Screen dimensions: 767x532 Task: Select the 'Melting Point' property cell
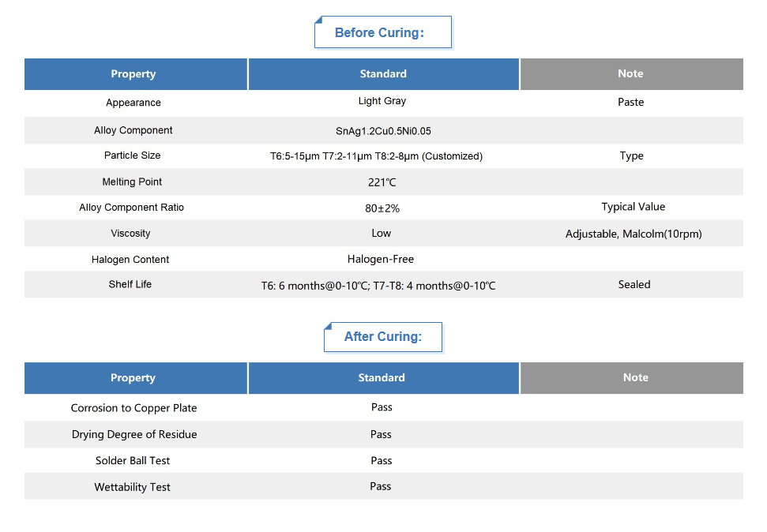pos(132,182)
